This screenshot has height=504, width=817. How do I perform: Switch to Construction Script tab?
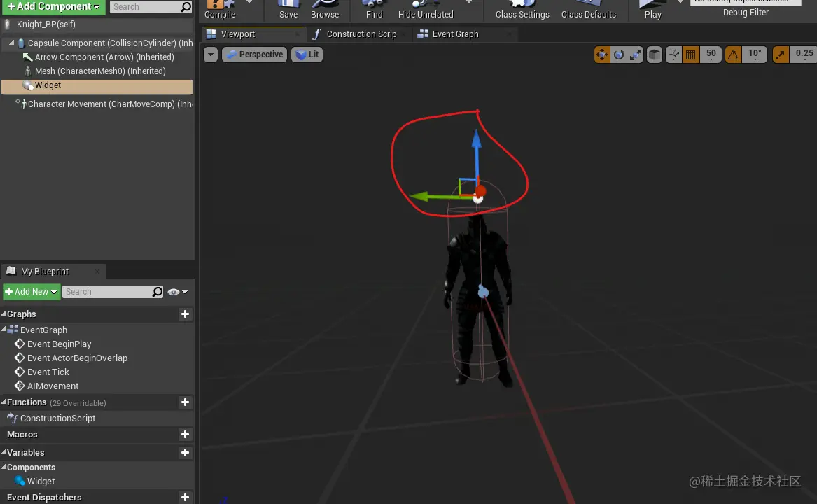[x=361, y=34]
